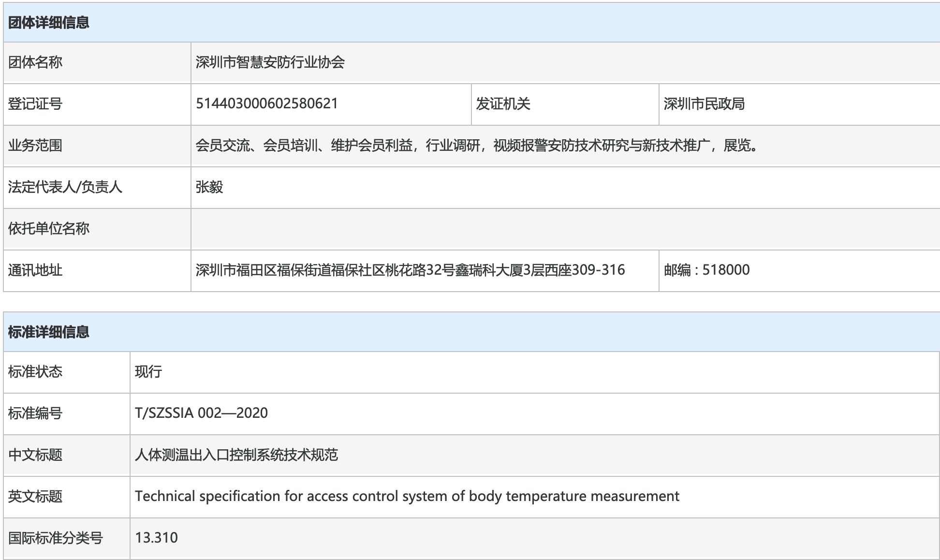Click the mailing address text
Viewport: 940px width, 560px height.
tap(410, 270)
